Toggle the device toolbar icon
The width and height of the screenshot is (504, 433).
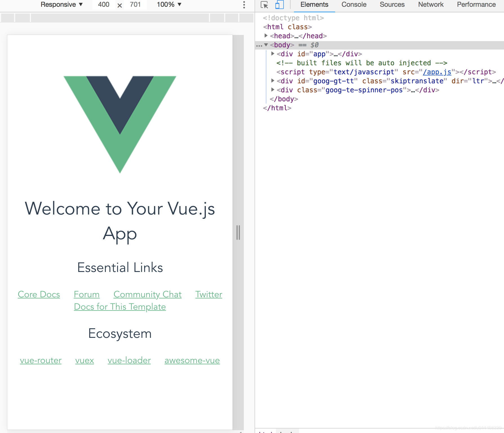pos(279,5)
